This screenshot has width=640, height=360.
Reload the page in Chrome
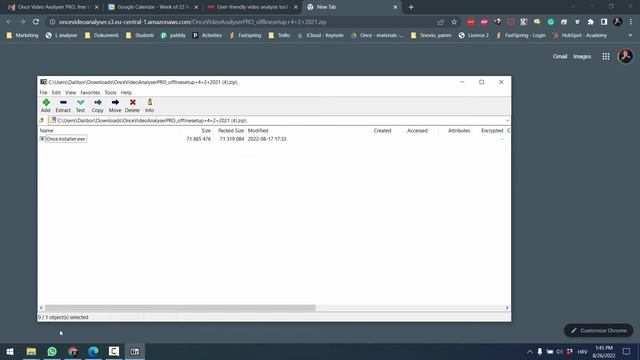pyautogui.click(x=36, y=22)
